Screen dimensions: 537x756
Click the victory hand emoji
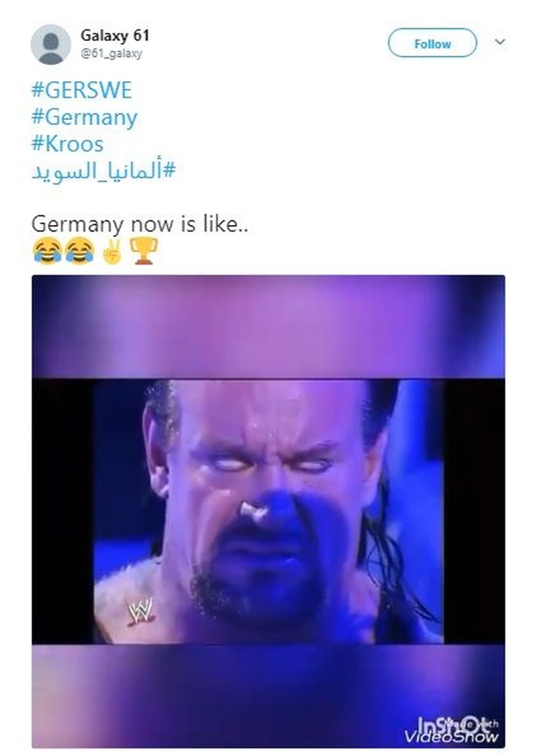point(112,250)
